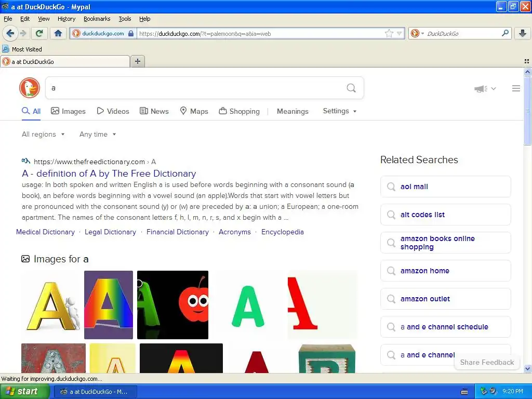Open the red serif letter A image
The height and width of the screenshot is (399, 532).
click(x=322, y=304)
